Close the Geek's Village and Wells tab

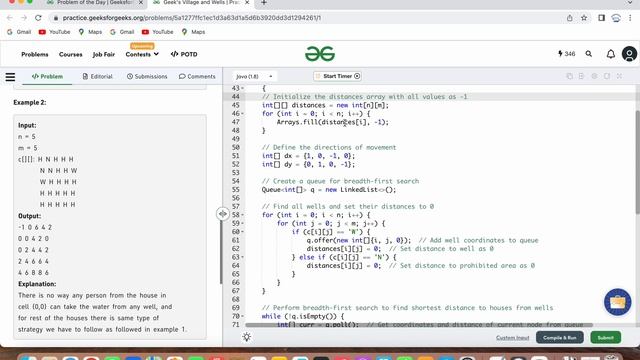click(x=247, y=3)
